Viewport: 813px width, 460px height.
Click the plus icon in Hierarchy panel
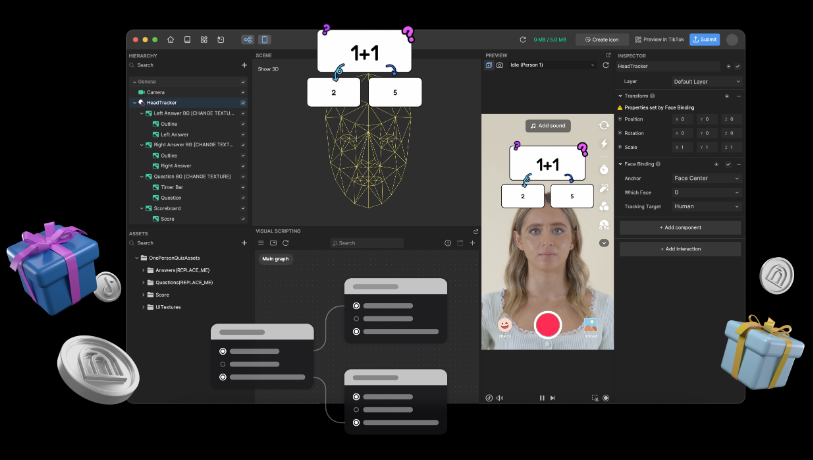tap(244, 65)
